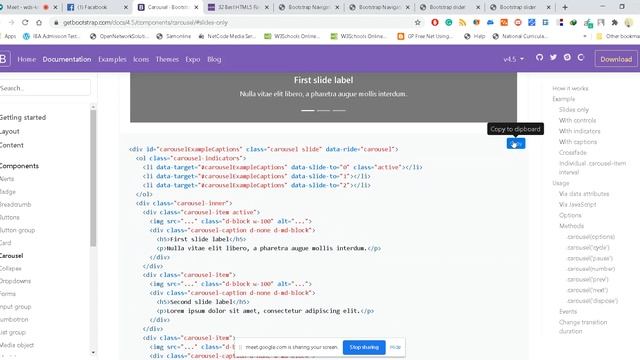The width and height of the screenshot is (640, 360).
Task: Open Blog in the Bootstrap navbar
Action: pos(214,59)
